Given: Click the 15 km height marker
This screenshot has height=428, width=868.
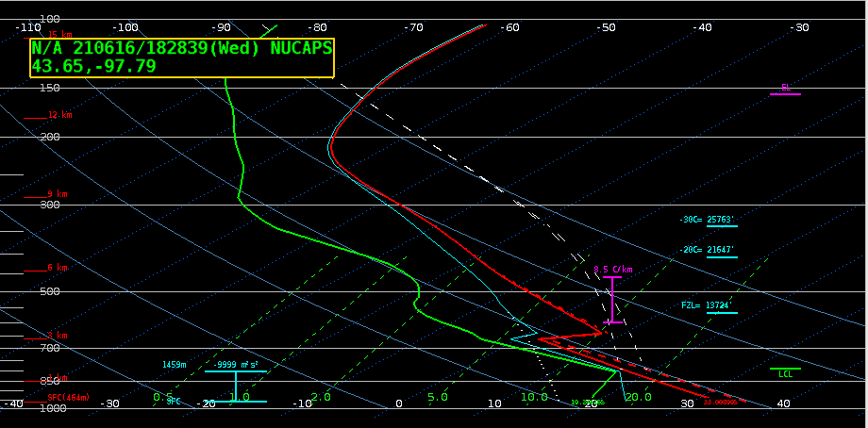Looking at the screenshot, I should pyautogui.click(x=59, y=34).
